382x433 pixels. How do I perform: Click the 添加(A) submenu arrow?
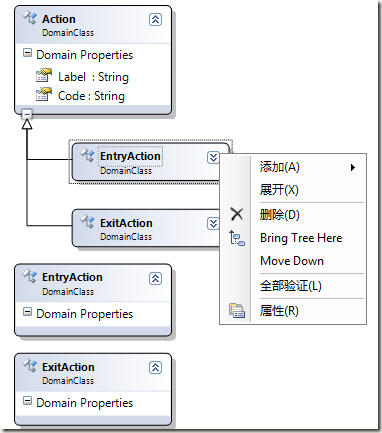click(x=353, y=167)
